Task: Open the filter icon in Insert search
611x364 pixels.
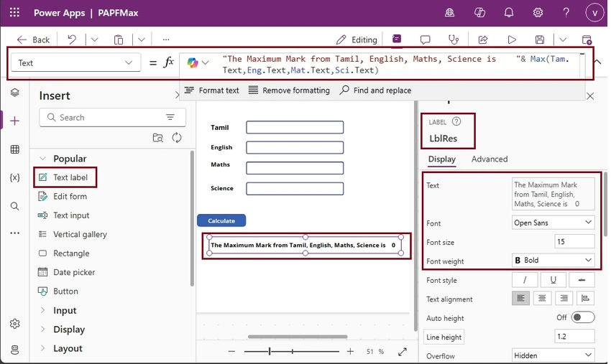Action: click(x=170, y=117)
